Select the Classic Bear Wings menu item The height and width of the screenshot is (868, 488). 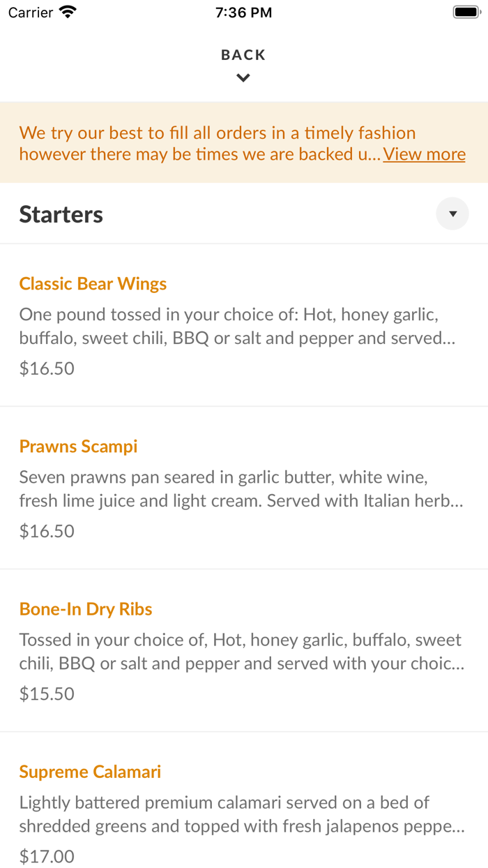93,283
